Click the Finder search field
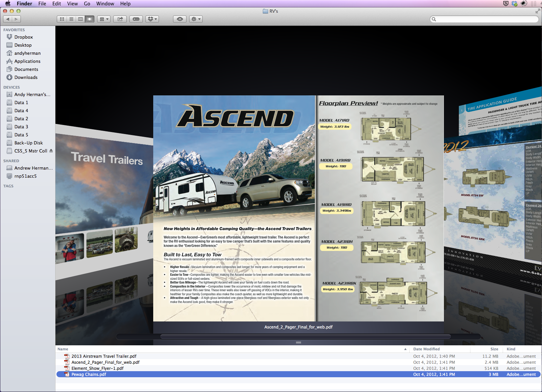The width and height of the screenshot is (542, 392). click(x=484, y=19)
